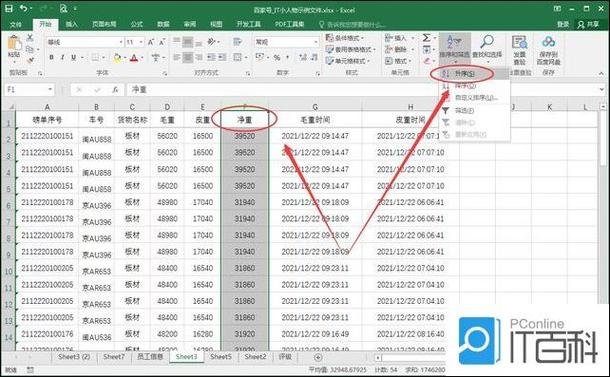Toggle underline formatting
The height and width of the screenshot is (377, 610).
pos(73,58)
